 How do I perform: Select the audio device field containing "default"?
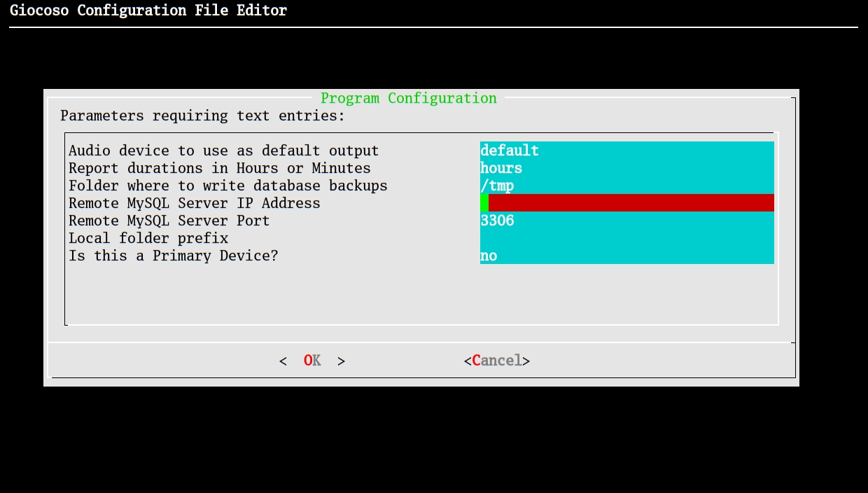tap(626, 151)
